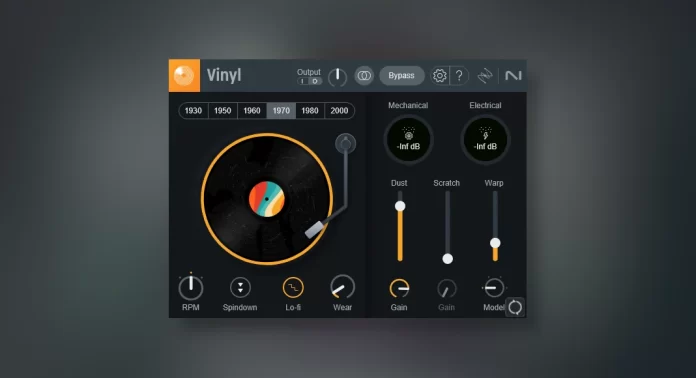Select the 1950 era tab
Viewport: 696px width, 378px height.
point(222,110)
